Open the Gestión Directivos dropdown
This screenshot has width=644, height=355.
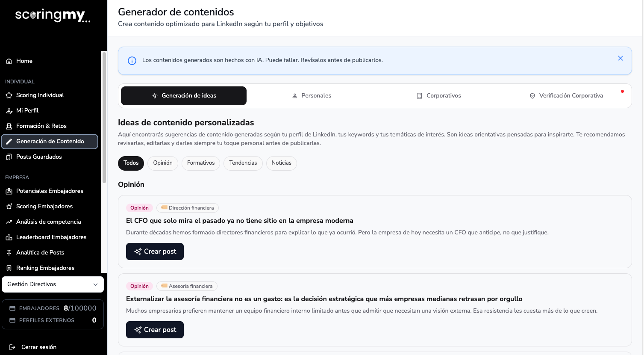53,284
